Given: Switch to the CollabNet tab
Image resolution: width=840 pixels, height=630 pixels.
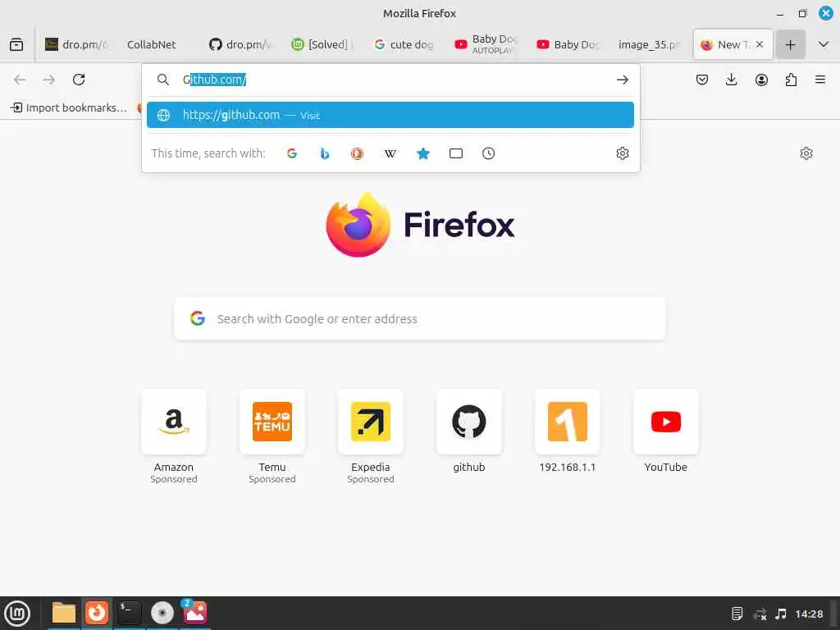Looking at the screenshot, I should [152, 44].
